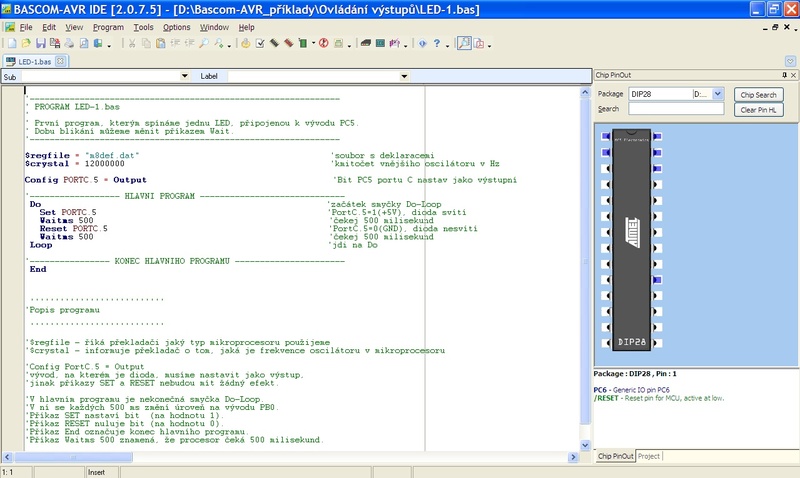
Task: Click the Open file folder icon
Action: [x=26, y=43]
